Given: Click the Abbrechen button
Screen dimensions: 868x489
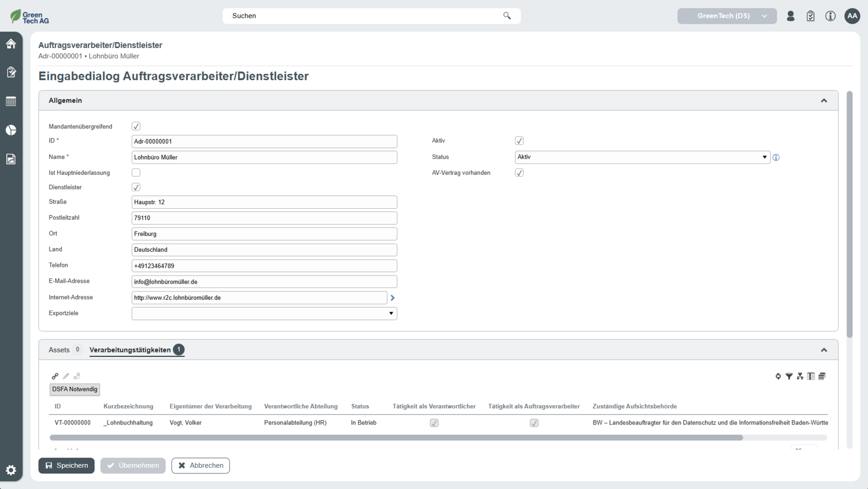Looking at the screenshot, I should [200, 465].
